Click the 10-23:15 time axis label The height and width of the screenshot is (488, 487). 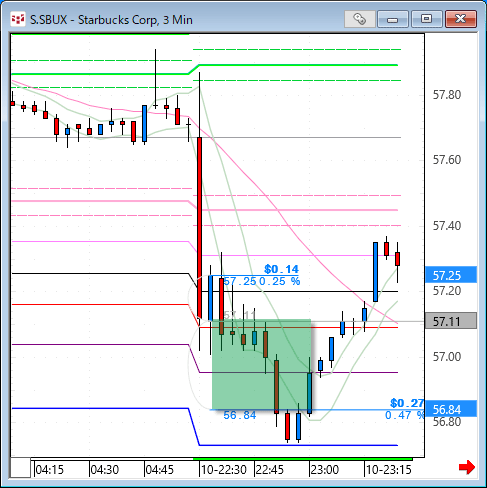point(389,470)
